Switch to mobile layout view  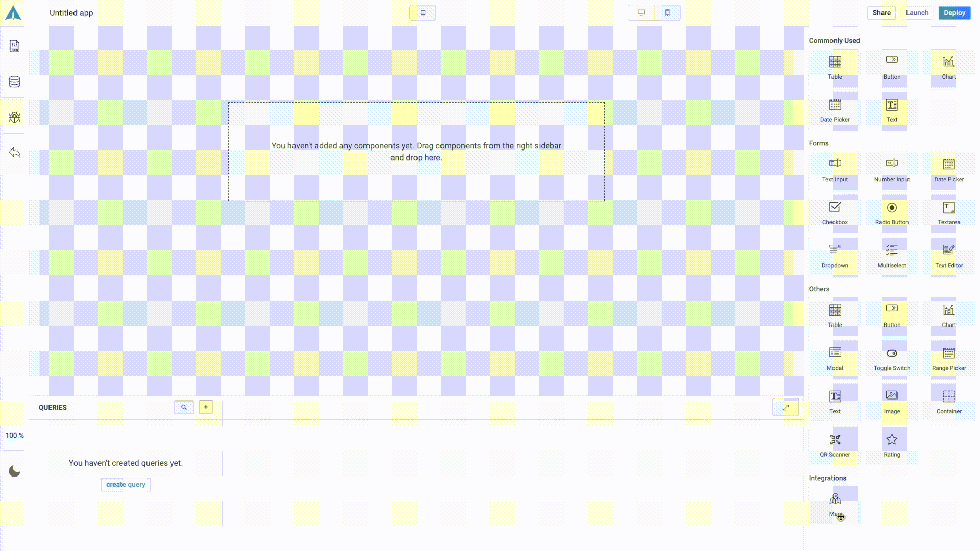click(667, 13)
